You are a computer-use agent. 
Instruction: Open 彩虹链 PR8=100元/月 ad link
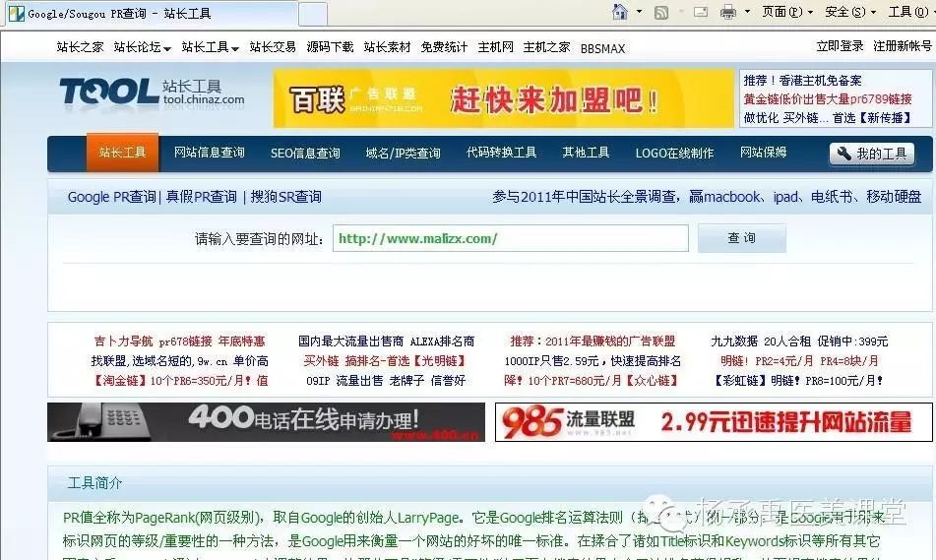coord(799,380)
